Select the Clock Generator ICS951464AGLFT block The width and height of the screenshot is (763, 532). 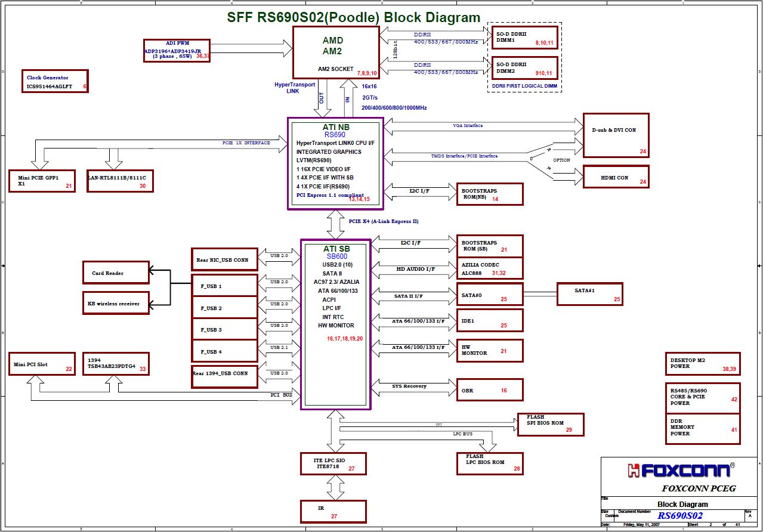[56, 82]
